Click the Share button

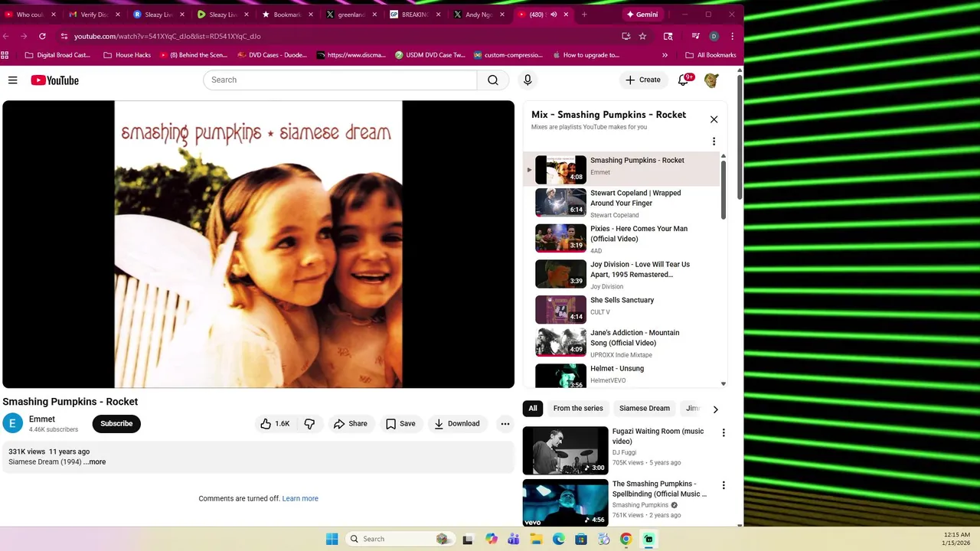point(351,423)
